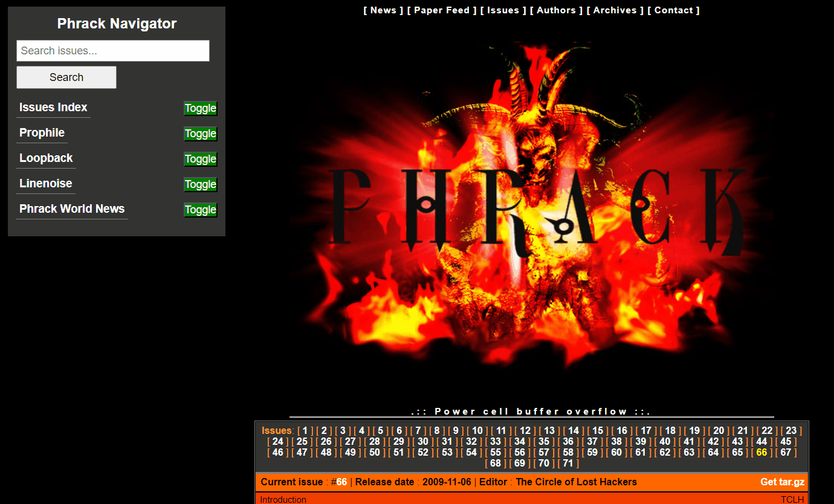Go to issue 24
The image size is (834, 504).
point(278,442)
